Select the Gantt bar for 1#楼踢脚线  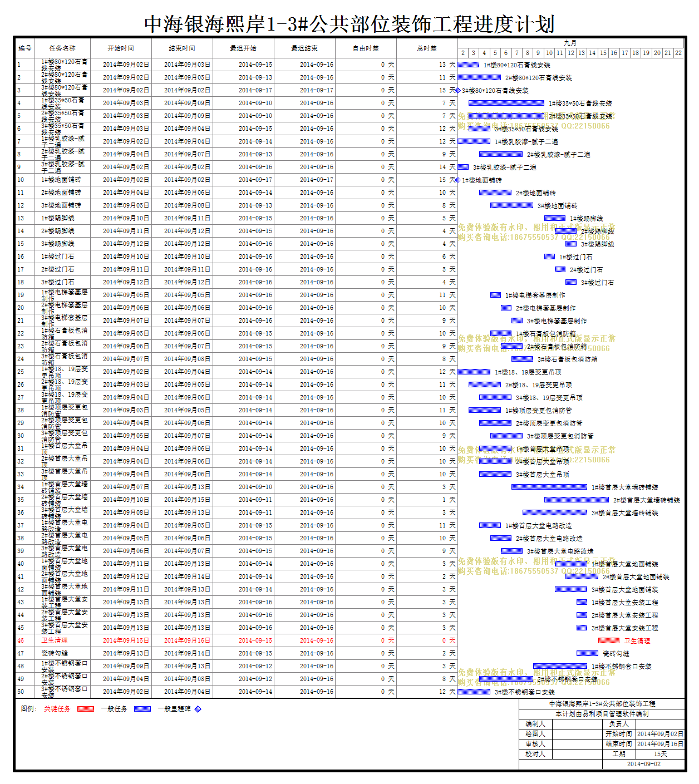click(555, 218)
